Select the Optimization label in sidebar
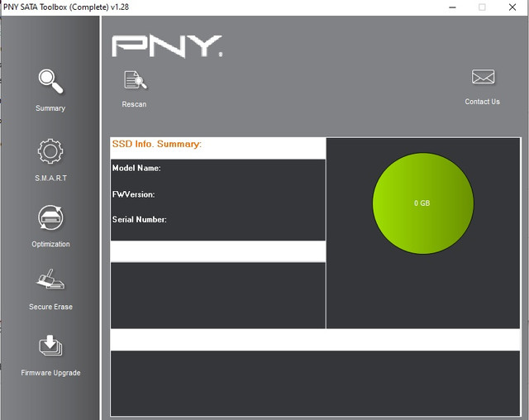The height and width of the screenshot is (420, 529). 50,244
